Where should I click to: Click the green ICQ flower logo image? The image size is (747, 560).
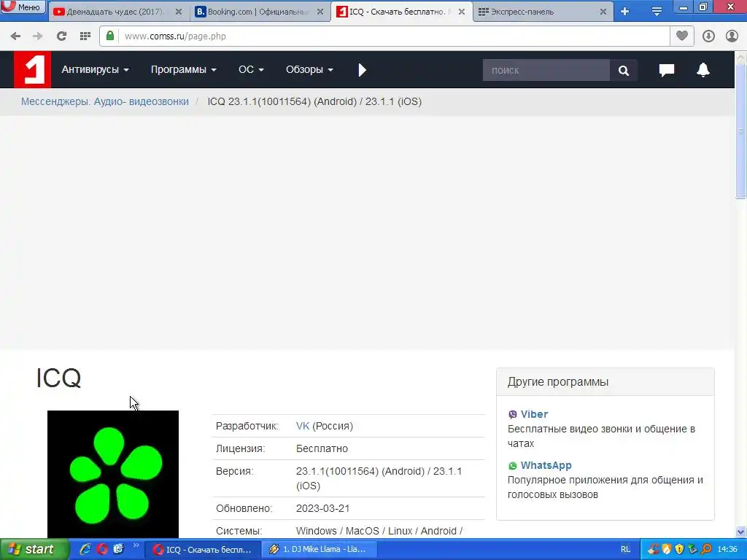click(x=113, y=474)
